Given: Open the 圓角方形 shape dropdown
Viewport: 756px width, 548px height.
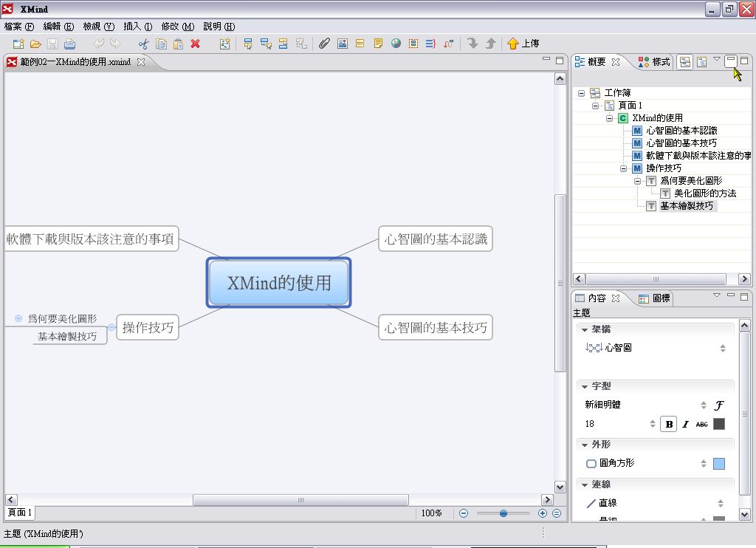Looking at the screenshot, I should click(704, 464).
